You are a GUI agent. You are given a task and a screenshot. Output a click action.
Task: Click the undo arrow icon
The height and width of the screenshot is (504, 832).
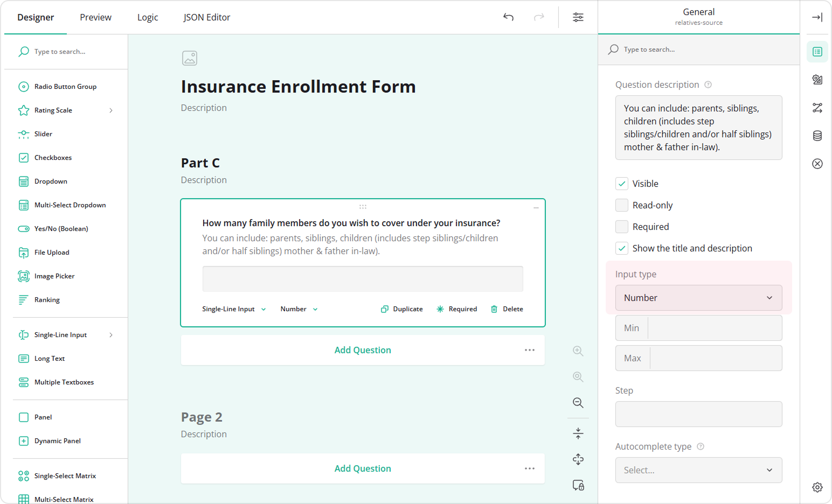tap(508, 17)
